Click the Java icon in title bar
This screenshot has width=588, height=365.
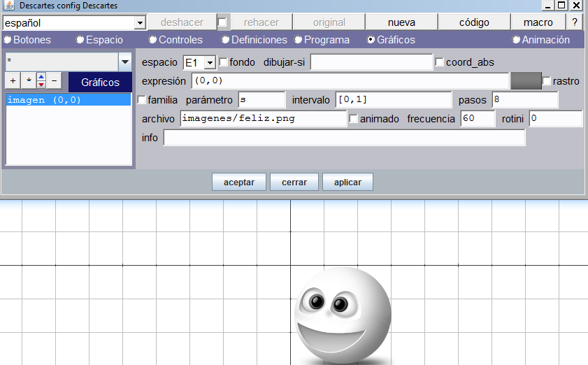click(9, 6)
